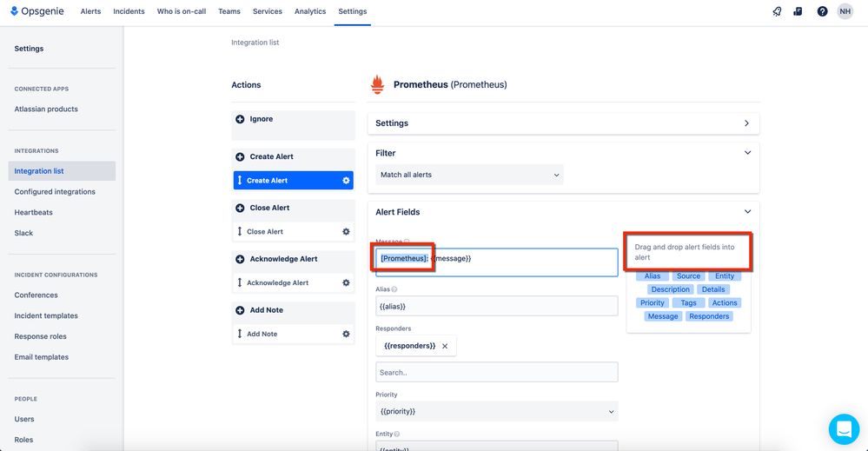Open the {{priority}} dropdown
The height and width of the screenshot is (451, 868).
tap(496, 412)
